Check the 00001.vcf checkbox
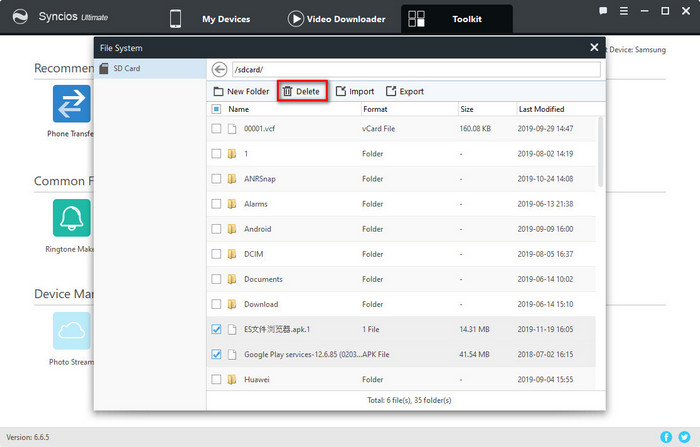700x447 pixels. [x=216, y=129]
